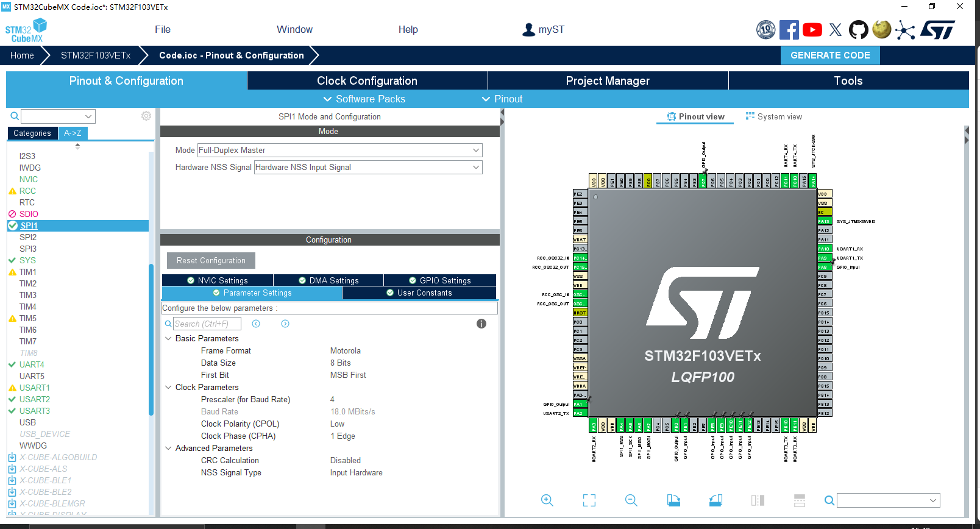This screenshot has height=529, width=980.
Task: Select the SPI1 peripheral entry
Action: click(77, 225)
